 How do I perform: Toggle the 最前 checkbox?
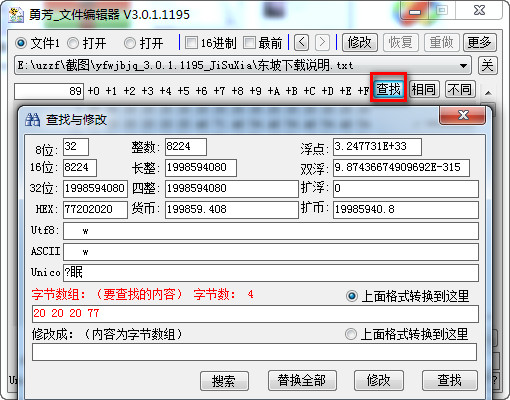pyautogui.click(x=249, y=43)
